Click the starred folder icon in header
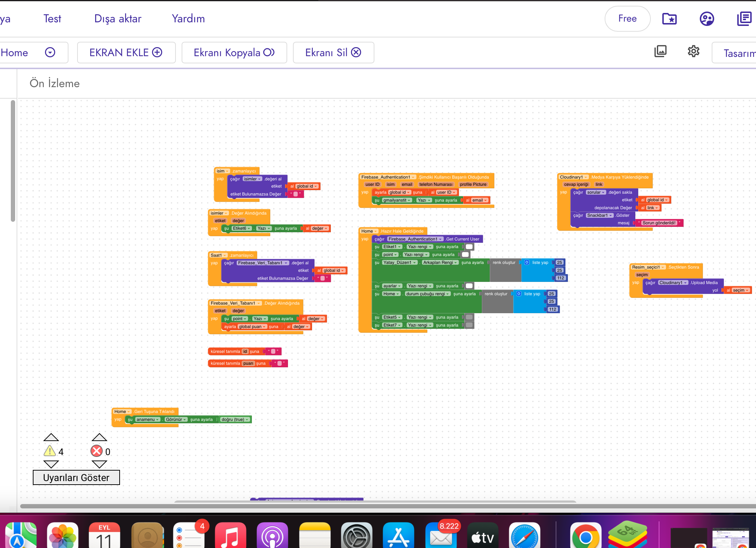Image resolution: width=756 pixels, height=548 pixels. 670,19
